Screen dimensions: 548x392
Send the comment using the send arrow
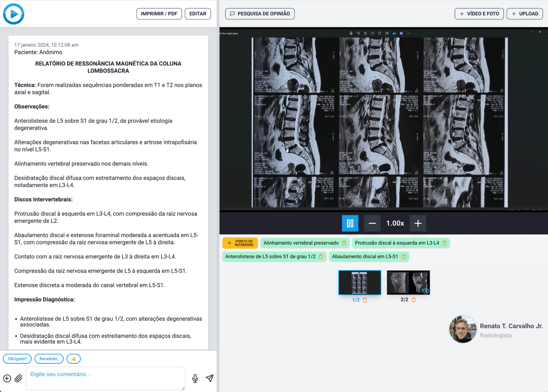[209, 378]
